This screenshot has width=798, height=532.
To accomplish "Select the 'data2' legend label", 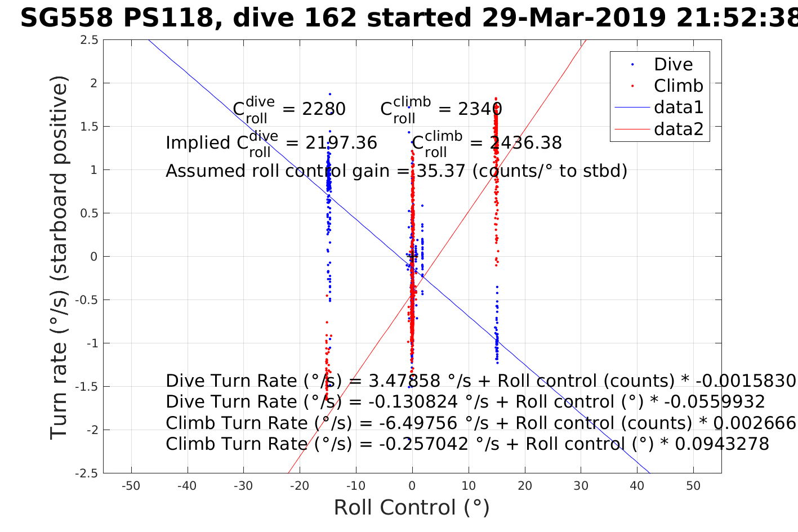I will pos(679,129).
